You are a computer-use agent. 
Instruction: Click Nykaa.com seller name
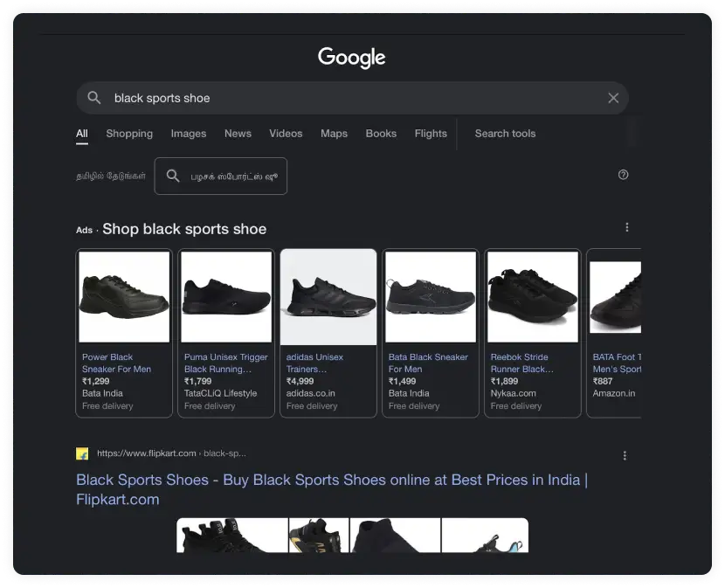tap(514, 393)
